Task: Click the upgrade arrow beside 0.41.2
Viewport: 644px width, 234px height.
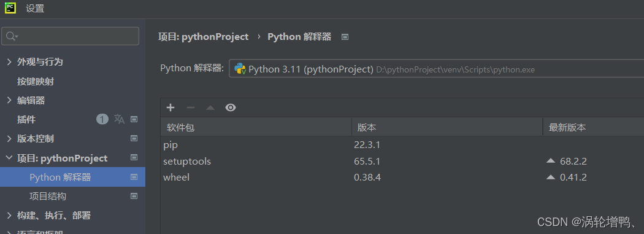Action: click(x=551, y=177)
